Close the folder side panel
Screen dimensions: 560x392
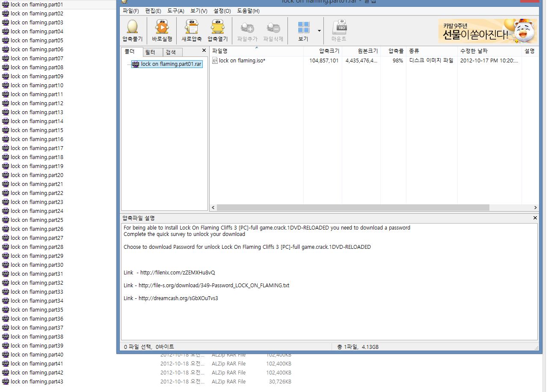tap(204, 50)
